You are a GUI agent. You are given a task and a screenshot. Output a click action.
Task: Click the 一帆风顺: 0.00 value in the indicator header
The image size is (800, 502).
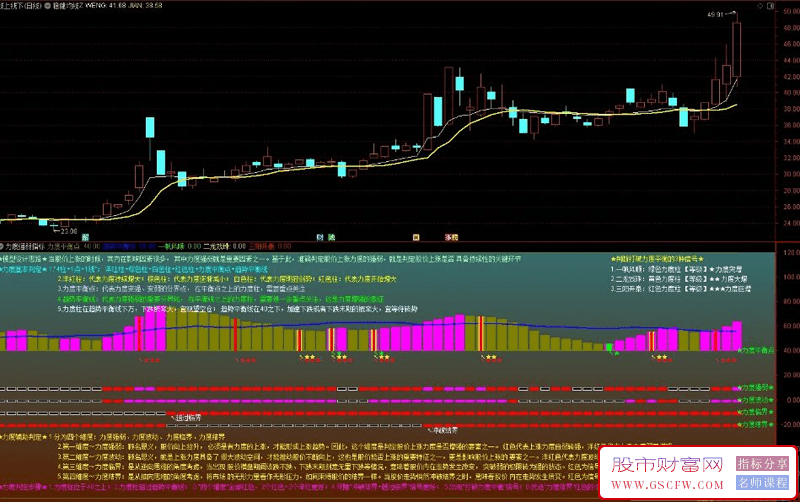coord(180,246)
